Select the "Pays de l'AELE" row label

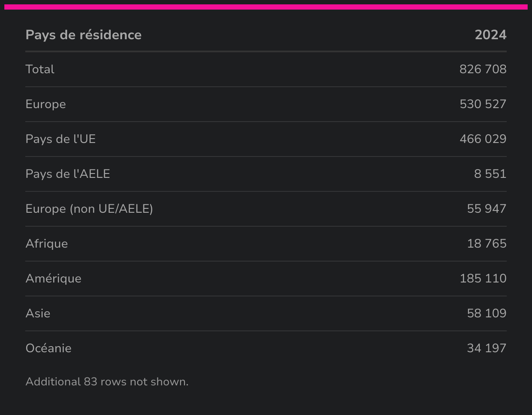[68, 174]
